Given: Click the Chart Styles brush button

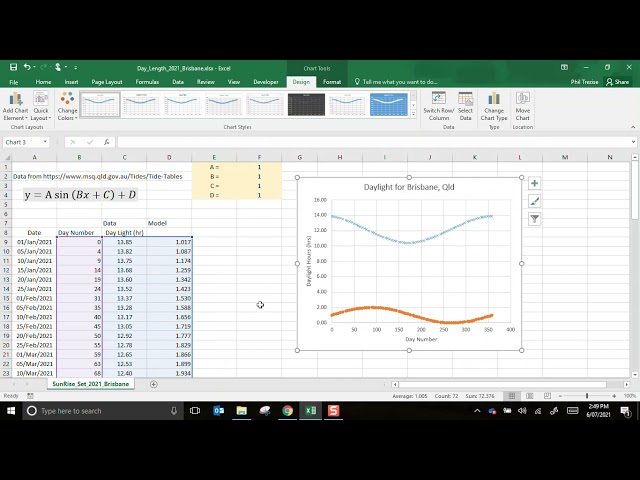Looking at the screenshot, I should click(534, 201).
